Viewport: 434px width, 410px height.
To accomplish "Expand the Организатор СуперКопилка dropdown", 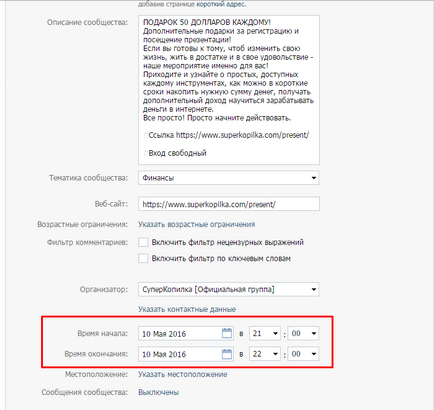I will 229,289.
